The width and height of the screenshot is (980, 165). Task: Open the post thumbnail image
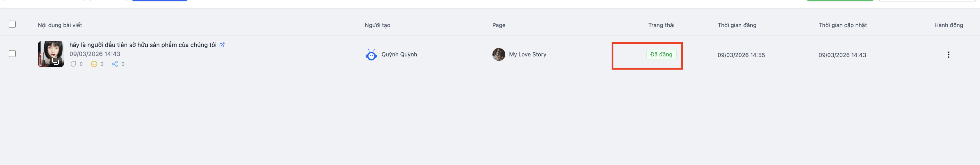click(51, 54)
